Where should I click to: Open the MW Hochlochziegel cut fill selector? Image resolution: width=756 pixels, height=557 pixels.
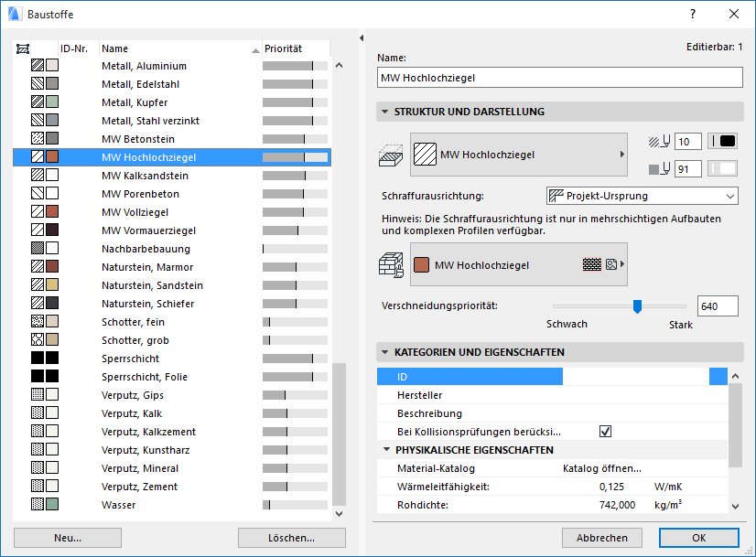pos(519,155)
